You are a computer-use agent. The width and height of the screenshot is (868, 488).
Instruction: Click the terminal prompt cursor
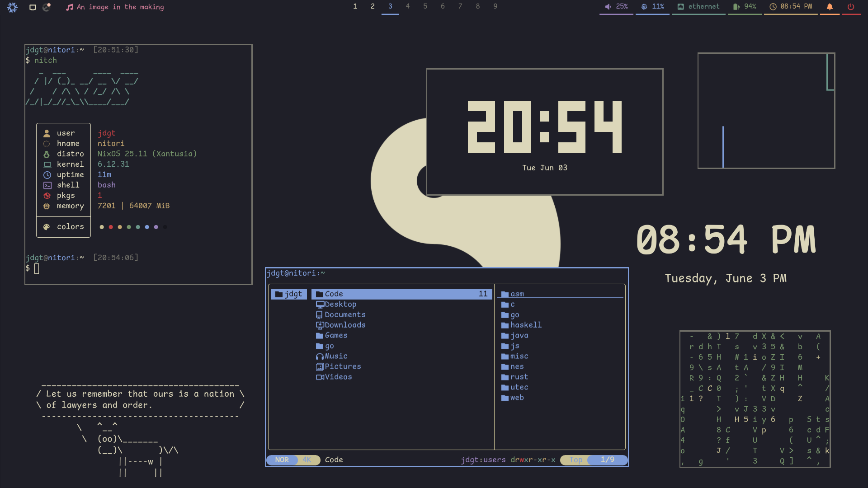[x=37, y=268]
